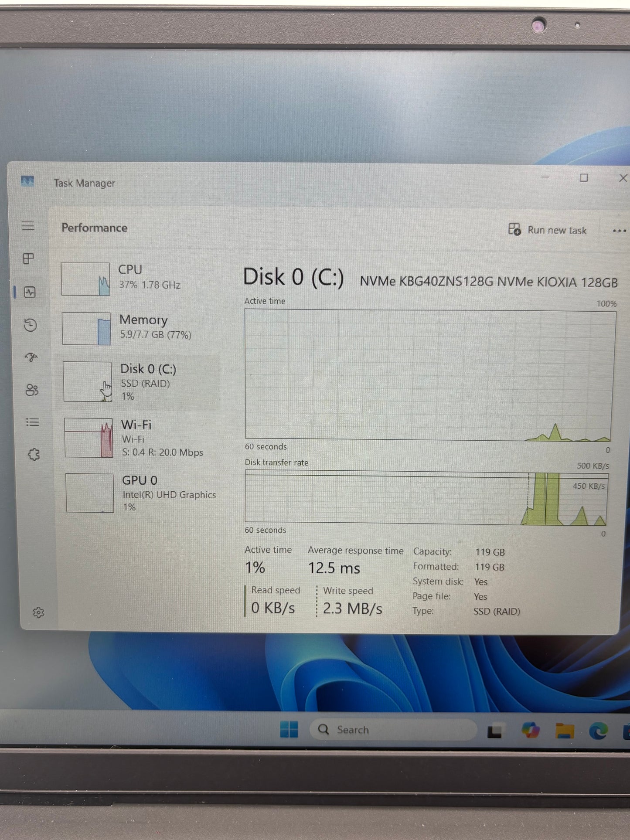
Task: Click the '2.3 MB/s' write speed value
Action: pyautogui.click(x=352, y=609)
